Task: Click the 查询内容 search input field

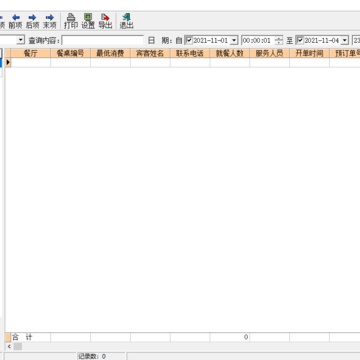Action: click(103, 40)
